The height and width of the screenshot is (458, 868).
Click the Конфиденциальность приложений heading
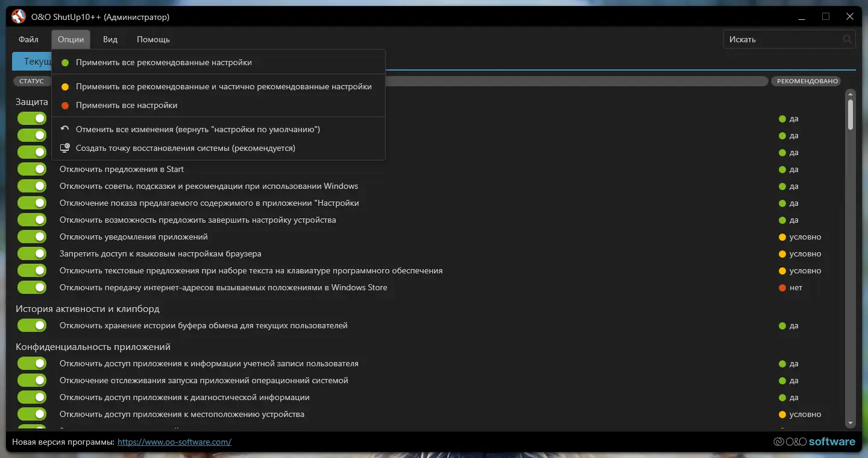pos(93,346)
